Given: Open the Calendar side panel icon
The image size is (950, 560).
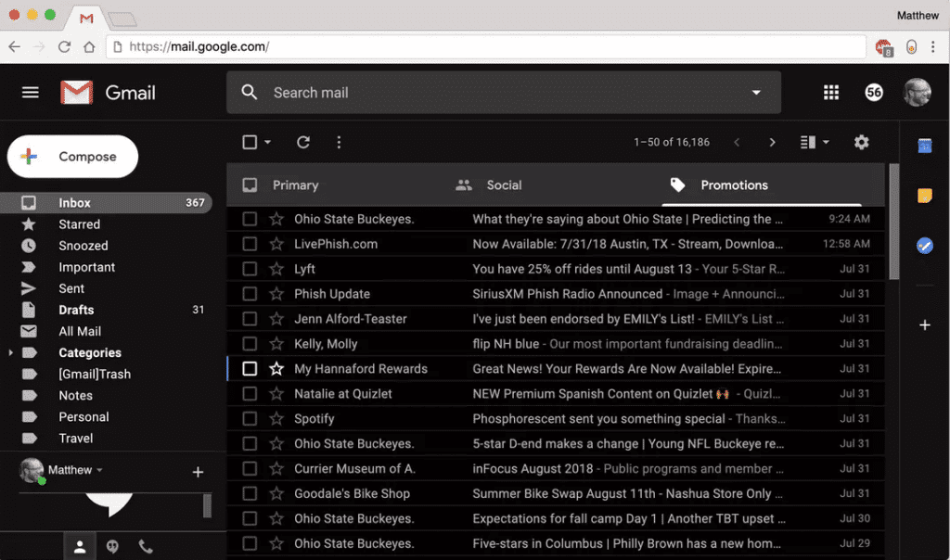Looking at the screenshot, I should [925, 146].
